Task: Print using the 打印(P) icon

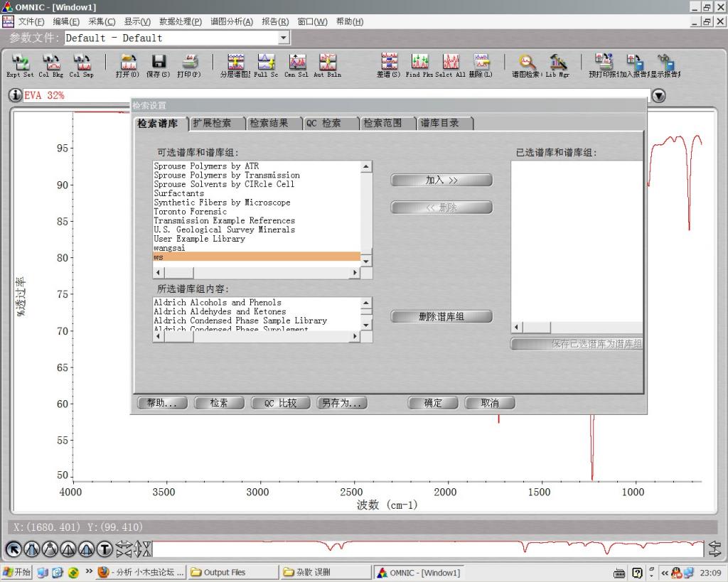Action: coord(189,65)
